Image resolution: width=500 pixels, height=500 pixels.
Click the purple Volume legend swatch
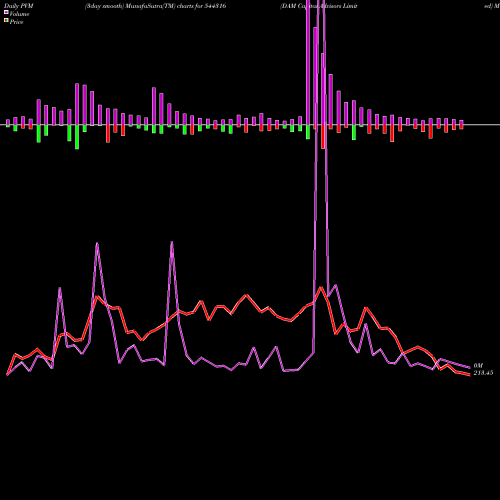(x=6, y=12)
